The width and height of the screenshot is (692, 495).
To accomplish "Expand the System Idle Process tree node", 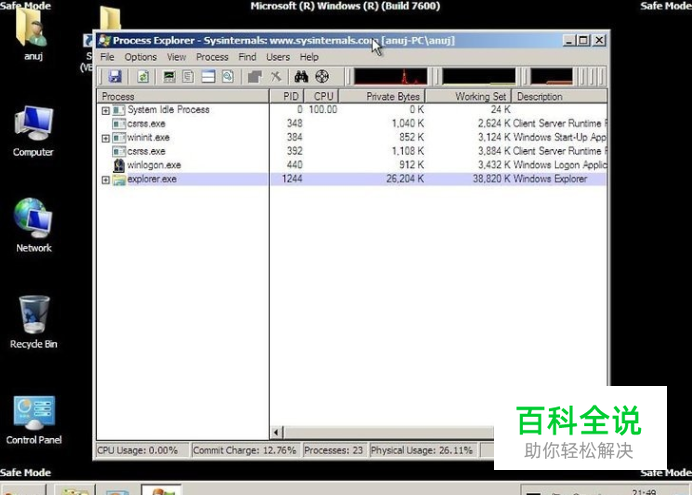I will click(x=105, y=110).
